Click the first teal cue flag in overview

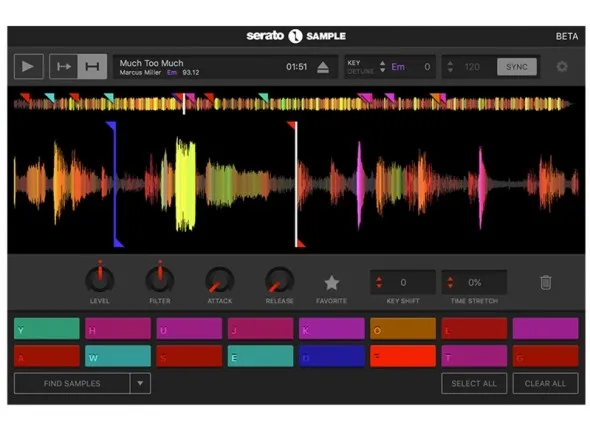coord(50,97)
